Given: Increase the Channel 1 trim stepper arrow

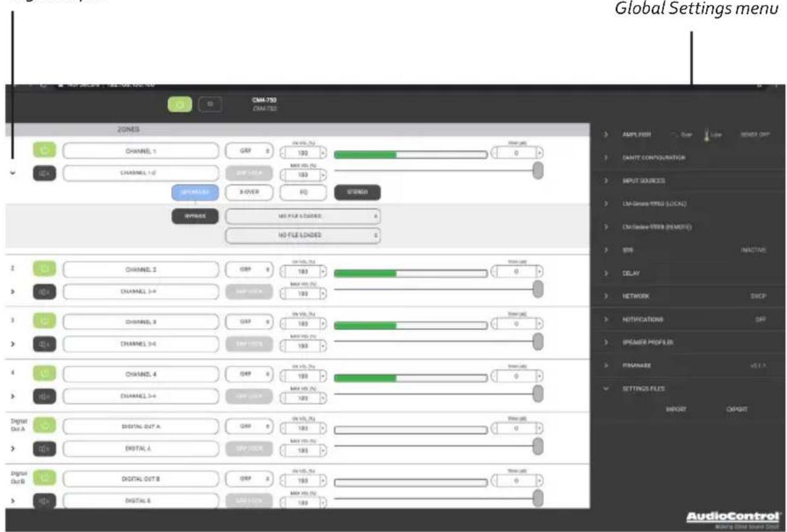Looking at the screenshot, I should tap(539, 153).
